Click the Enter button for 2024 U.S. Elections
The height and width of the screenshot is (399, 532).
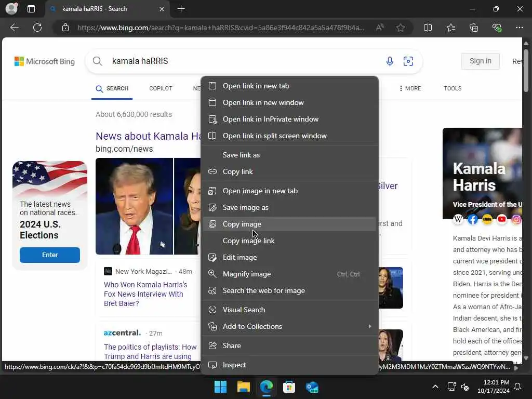[x=50, y=255]
